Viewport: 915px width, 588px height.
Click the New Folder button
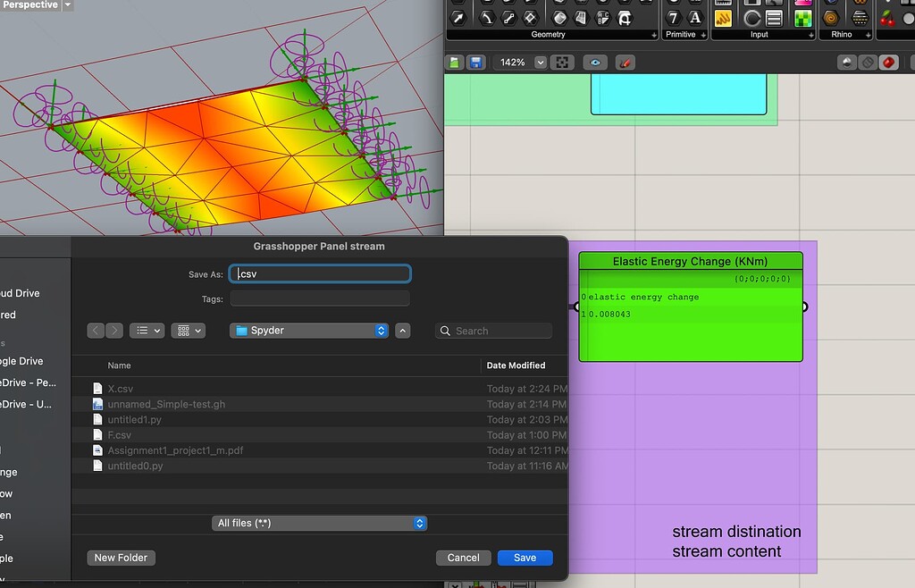click(121, 558)
